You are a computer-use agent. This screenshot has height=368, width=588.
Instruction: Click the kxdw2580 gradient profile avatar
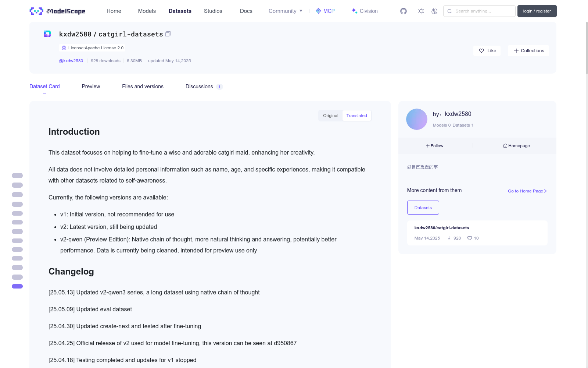[x=417, y=119]
